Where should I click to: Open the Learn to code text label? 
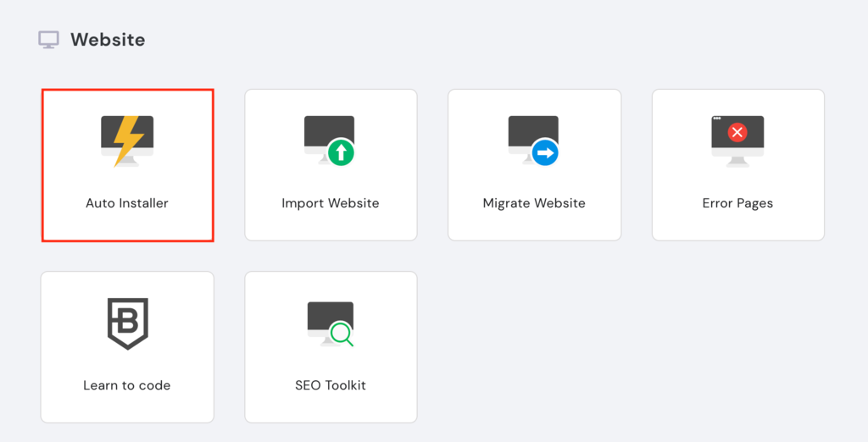(127, 385)
